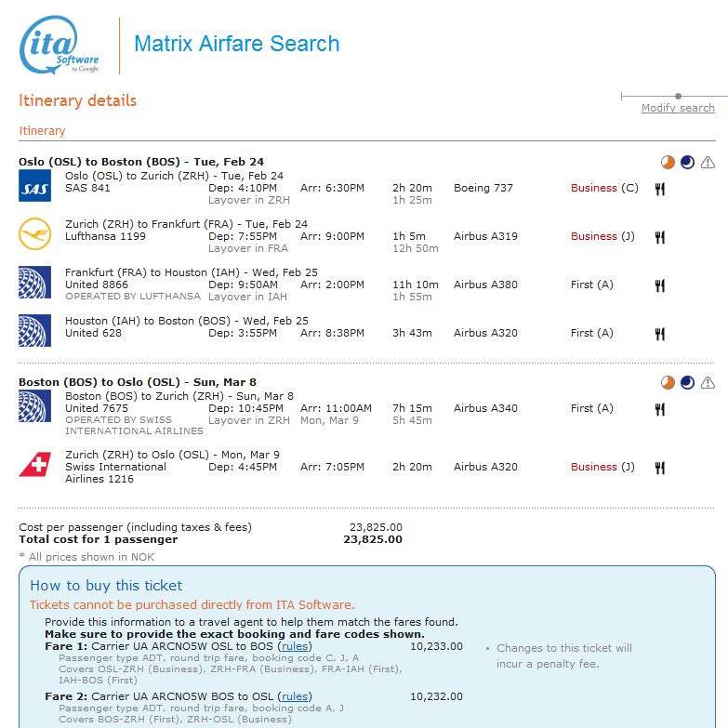The width and height of the screenshot is (728, 728).
Task: Click the Lufthansa 1199 flight number
Action: click(x=105, y=236)
